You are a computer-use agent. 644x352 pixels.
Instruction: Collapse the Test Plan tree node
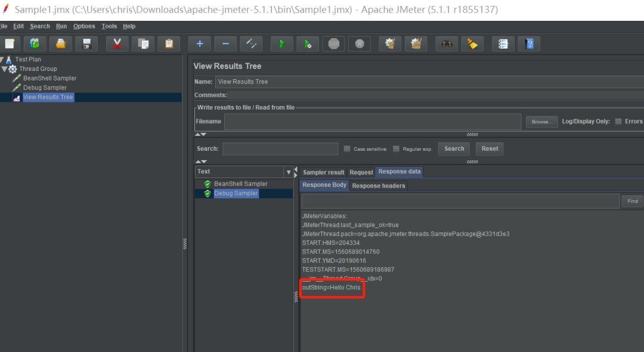pos(2,60)
